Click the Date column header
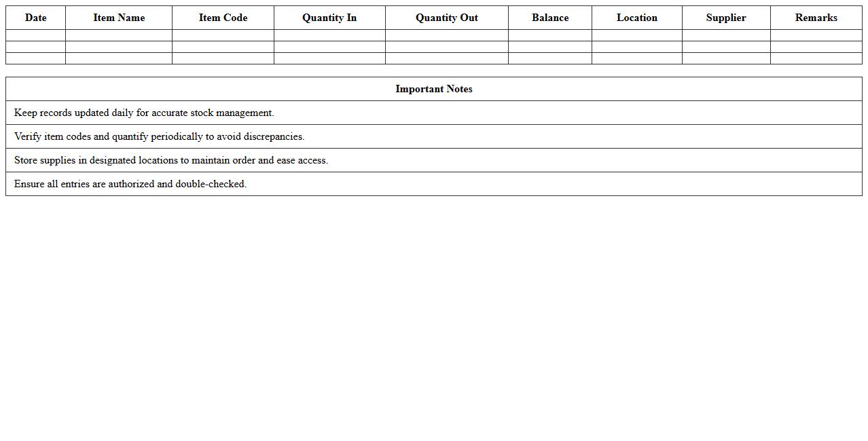This screenshot has height=441, width=868. pos(35,18)
